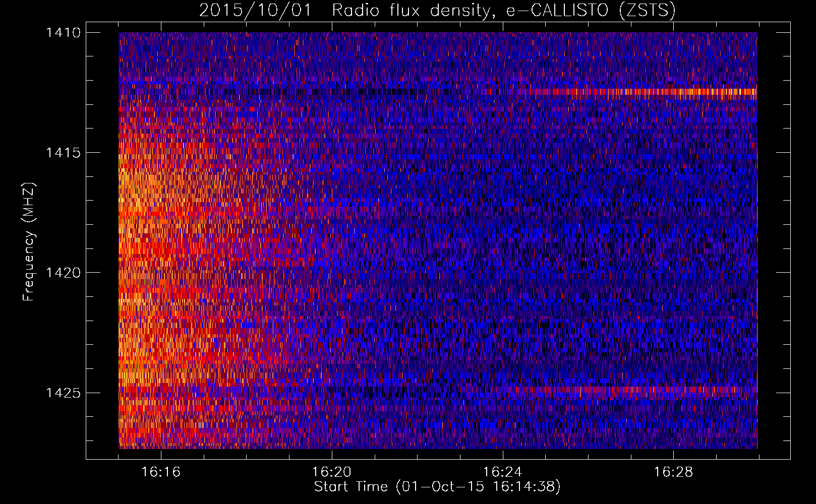Click the Frequency (MHZ) axis title
This screenshot has height=504, width=816.
pos(29,242)
